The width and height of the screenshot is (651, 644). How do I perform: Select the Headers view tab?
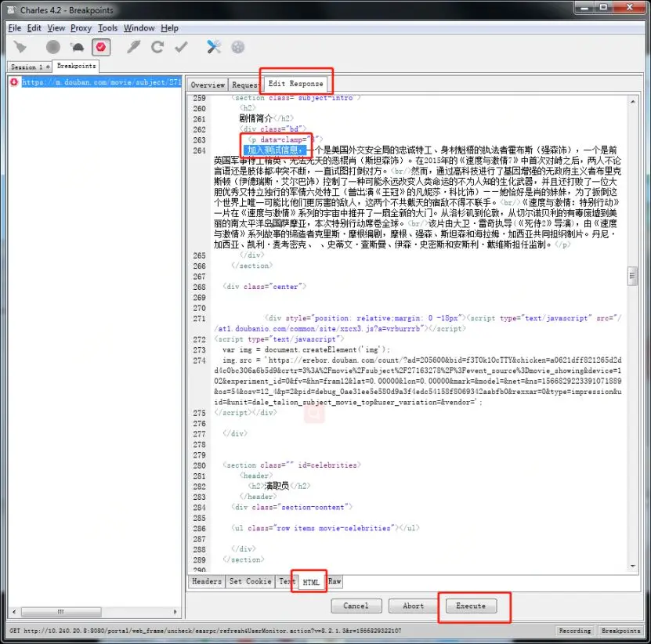[x=207, y=581]
